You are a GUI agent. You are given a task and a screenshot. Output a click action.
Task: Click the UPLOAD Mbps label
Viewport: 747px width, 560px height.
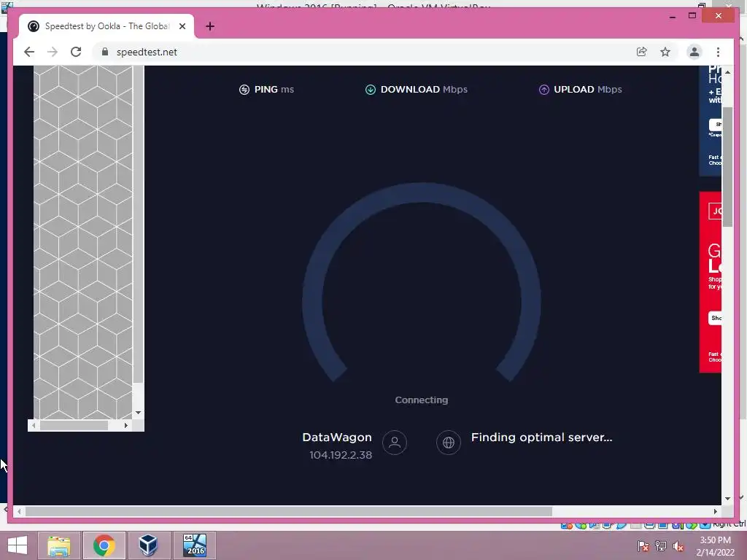click(x=588, y=90)
